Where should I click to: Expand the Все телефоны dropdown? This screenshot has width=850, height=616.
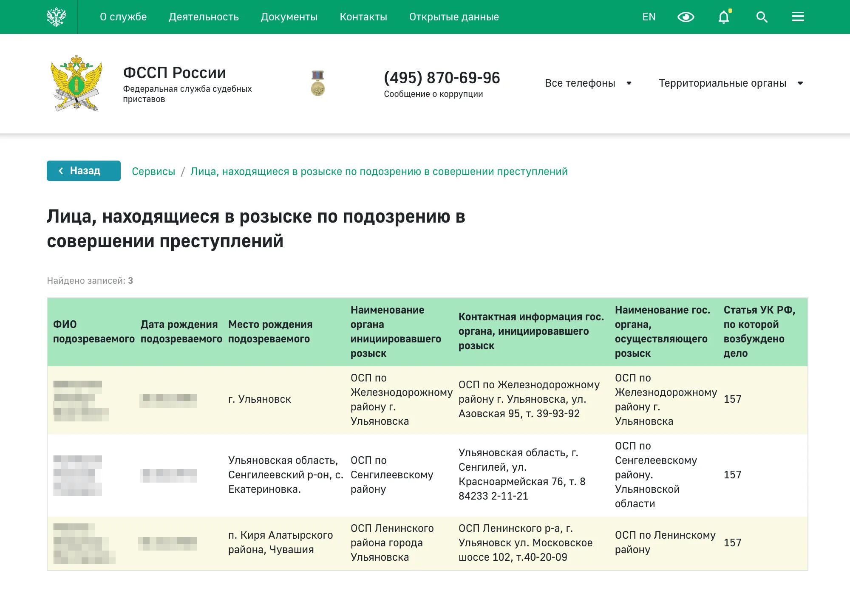588,83
